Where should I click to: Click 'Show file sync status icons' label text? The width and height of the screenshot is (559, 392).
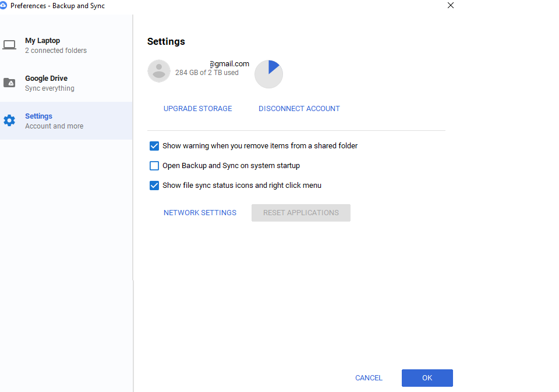coord(242,186)
